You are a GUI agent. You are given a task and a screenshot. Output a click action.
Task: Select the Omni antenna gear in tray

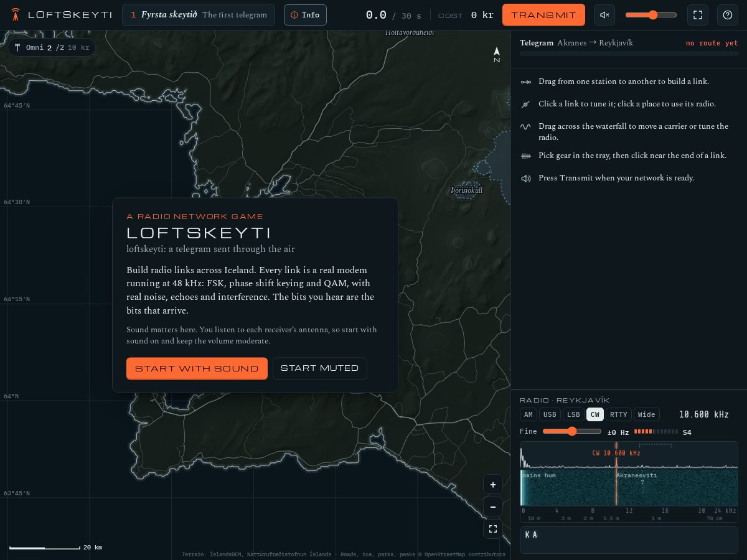pos(52,47)
